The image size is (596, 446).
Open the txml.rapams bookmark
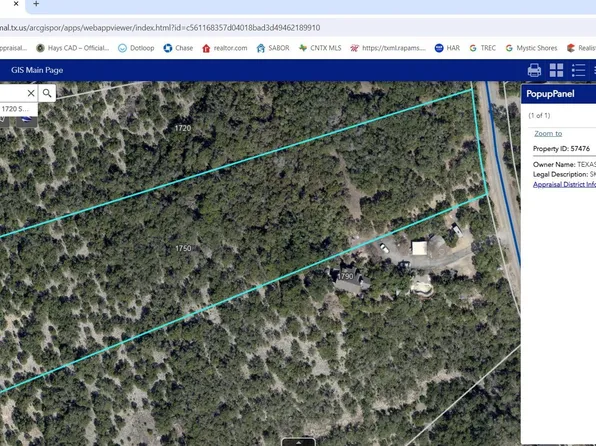coord(388,48)
